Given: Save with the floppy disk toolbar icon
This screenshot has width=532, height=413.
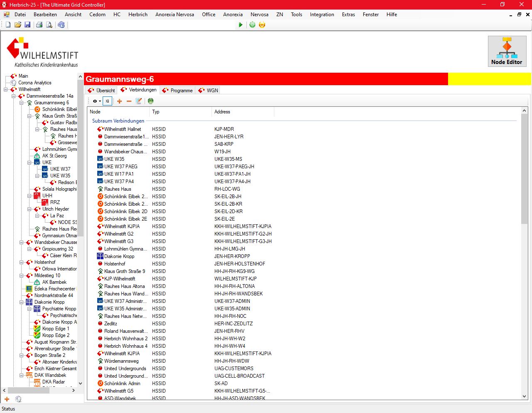Looking at the screenshot, I should coord(27,25).
